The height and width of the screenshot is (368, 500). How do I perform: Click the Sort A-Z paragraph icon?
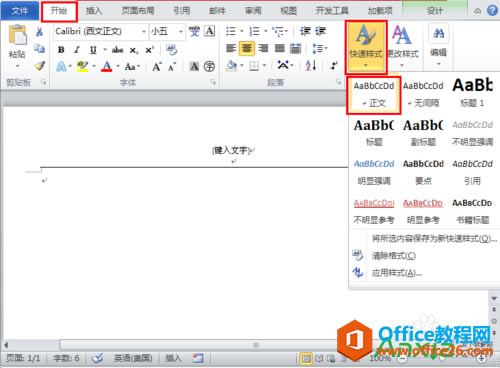tap(311, 66)
